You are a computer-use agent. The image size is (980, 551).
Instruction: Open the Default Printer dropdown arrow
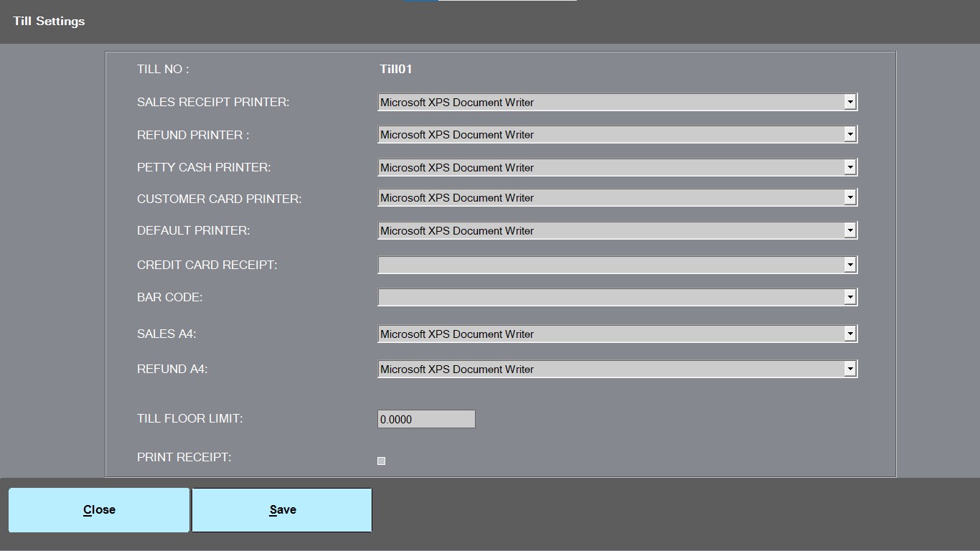(x=849, y=230)
